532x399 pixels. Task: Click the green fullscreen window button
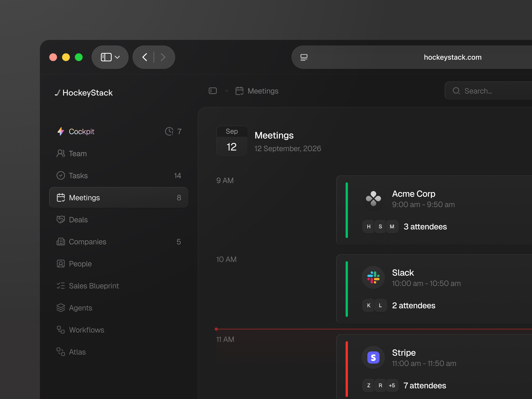[79, 57]
